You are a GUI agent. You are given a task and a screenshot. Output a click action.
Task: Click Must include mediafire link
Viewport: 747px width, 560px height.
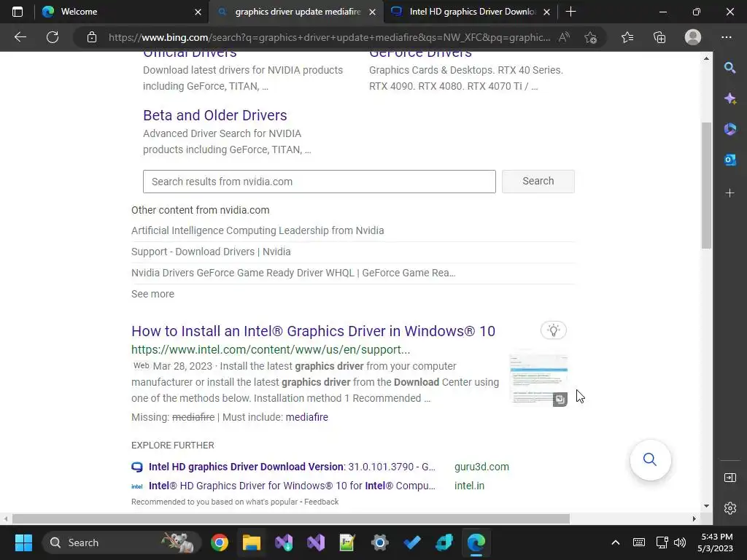pyautogui.click(x=306, y=417)
